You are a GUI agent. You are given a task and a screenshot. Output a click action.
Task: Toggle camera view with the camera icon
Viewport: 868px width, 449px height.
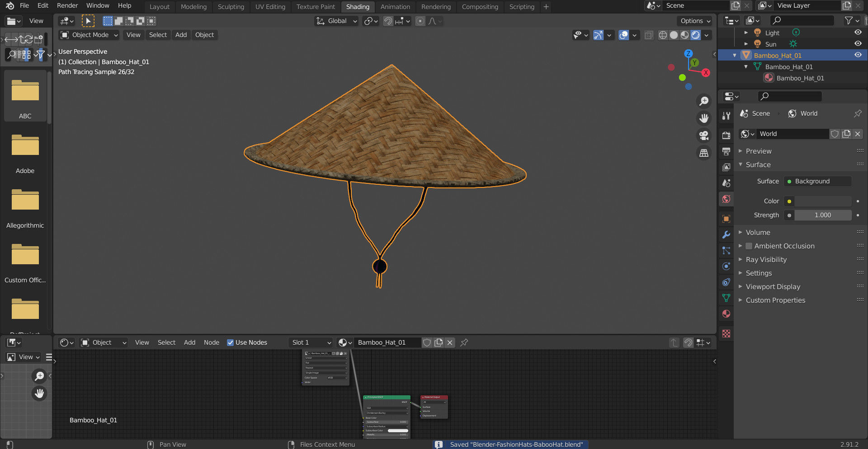coord(704,136)
